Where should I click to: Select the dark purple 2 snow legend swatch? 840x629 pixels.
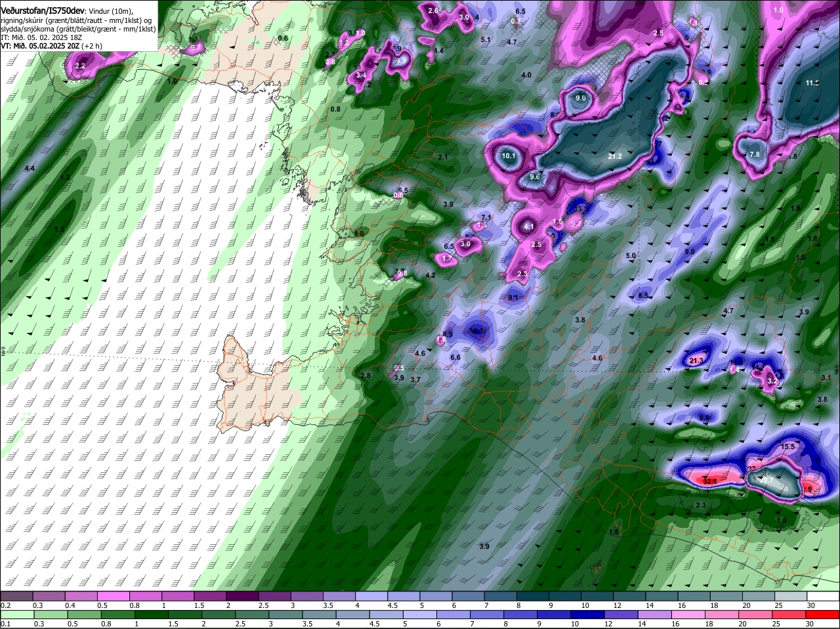pyautogui.click(x=242, y=596)
